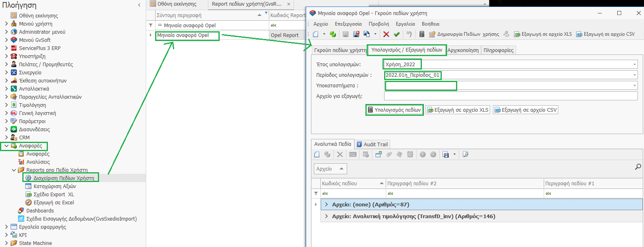This screenshot has width=644, height=247.
Task: Open the Αρχείο menu
Action: click(x=321, y=24)
